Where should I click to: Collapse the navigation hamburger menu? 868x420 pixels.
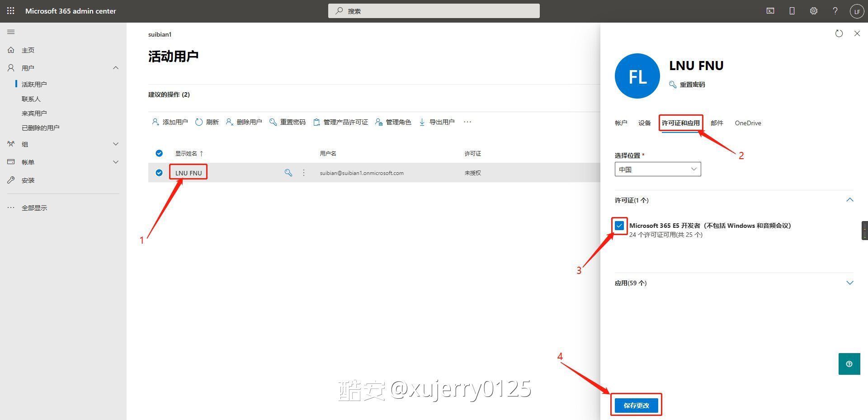[11, 32]
